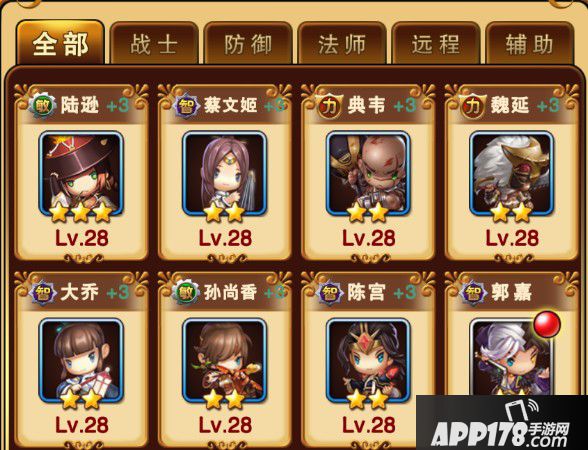The height and width of the screenshot is (450, 588).
Task: Click 典韦's 力 attribute badge
Action: pos(330,106)
